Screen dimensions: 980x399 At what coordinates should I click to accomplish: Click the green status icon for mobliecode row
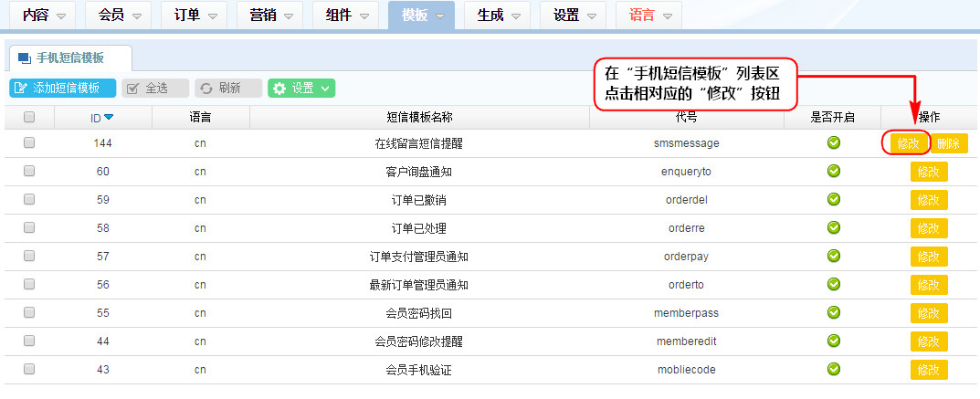pos(833,369)
